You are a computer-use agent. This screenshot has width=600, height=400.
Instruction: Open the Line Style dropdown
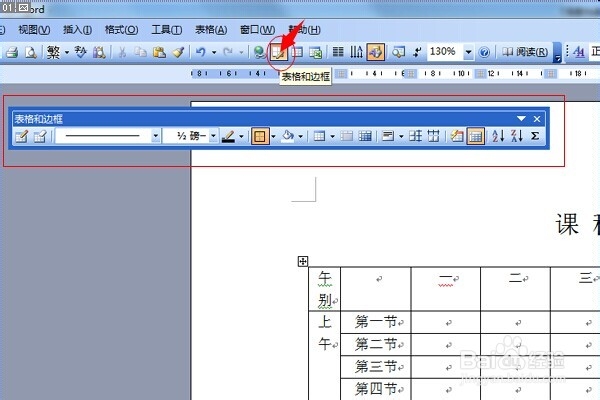(155, 136)
